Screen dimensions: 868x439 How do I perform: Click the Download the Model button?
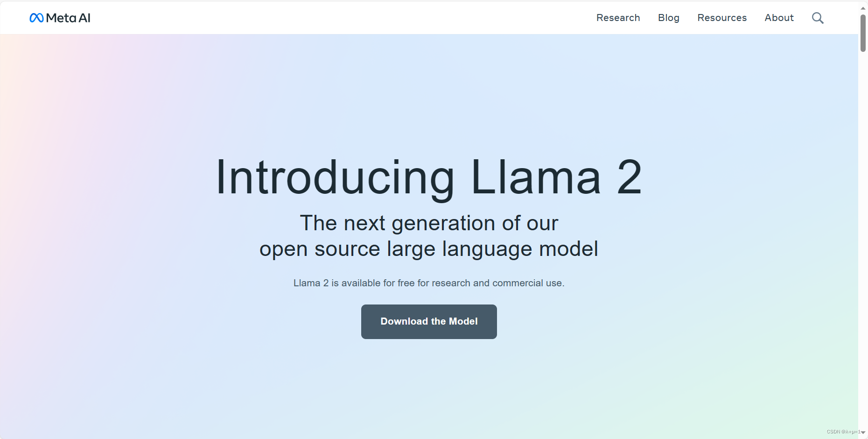click(x=428, y=321)
